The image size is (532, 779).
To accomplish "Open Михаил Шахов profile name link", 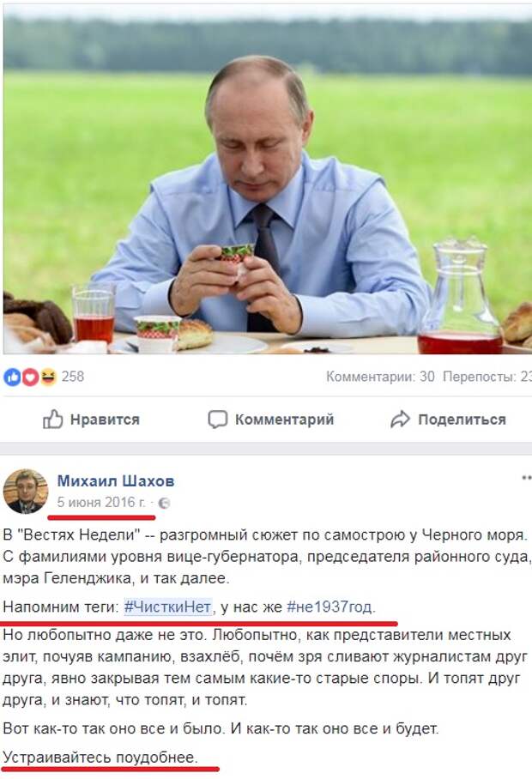I will pyautogui.click(x=116, y=481).
